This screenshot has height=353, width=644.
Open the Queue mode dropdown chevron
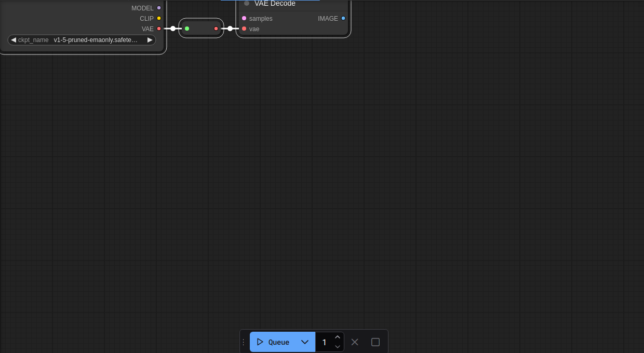tap(305, 342)
